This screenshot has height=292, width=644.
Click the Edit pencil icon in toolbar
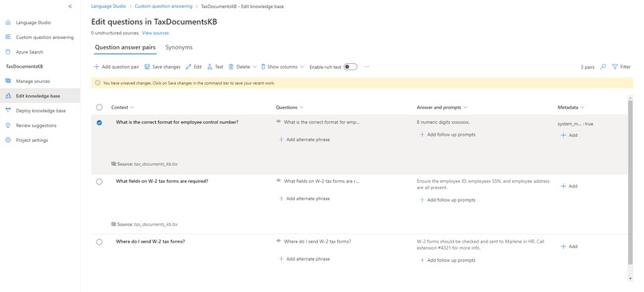click(189, 67)
